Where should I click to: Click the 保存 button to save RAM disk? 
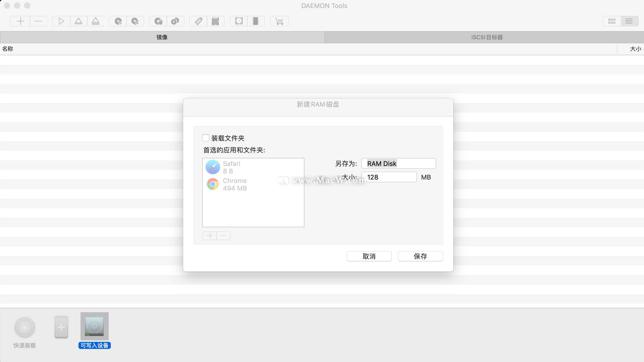coord(420,256)
